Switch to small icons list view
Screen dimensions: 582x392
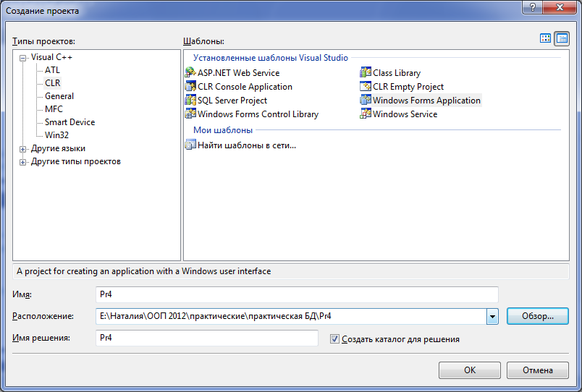[562, 38]
